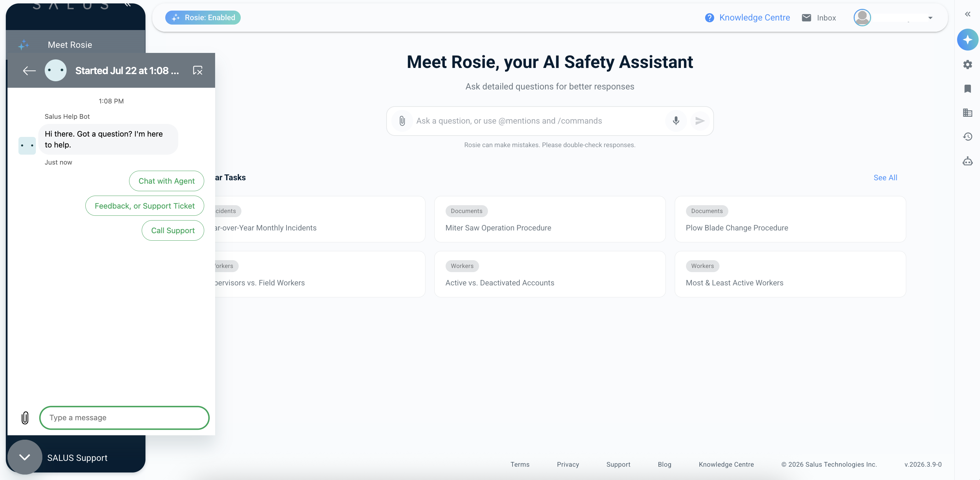Image resolution: width=980 pixels, height=480 pixels.
Task: Open settings from the gear icon
Action: (967, 64)
